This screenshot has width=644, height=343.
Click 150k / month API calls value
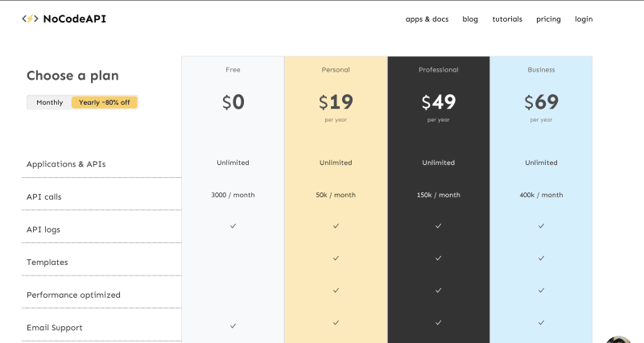tap(438, 195)
